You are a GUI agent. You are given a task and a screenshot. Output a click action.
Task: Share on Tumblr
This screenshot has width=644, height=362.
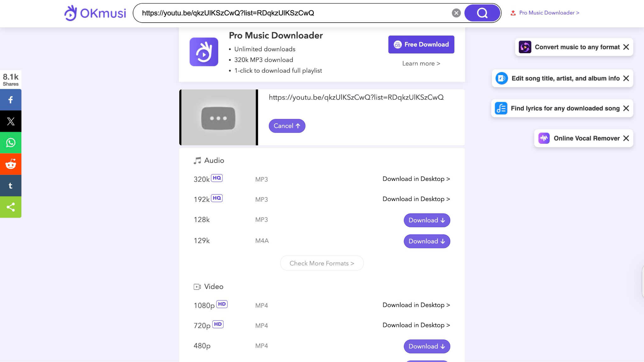(x=11, y=186)
